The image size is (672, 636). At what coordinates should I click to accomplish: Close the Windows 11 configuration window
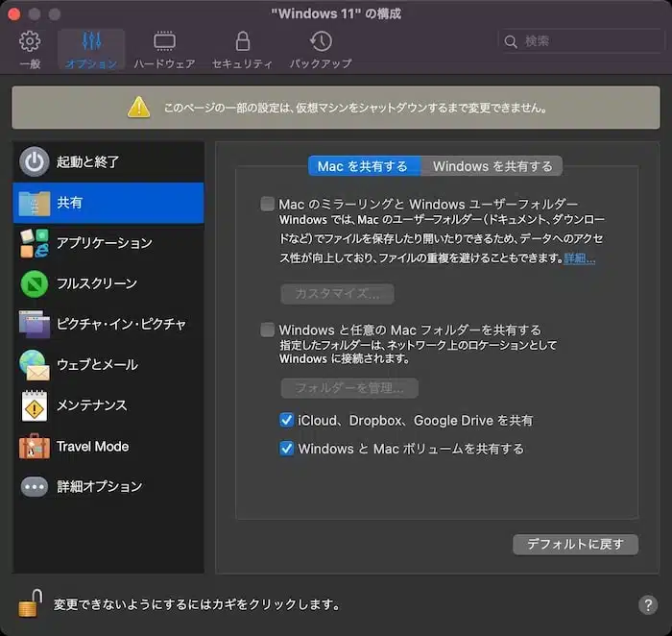[14, 14]
